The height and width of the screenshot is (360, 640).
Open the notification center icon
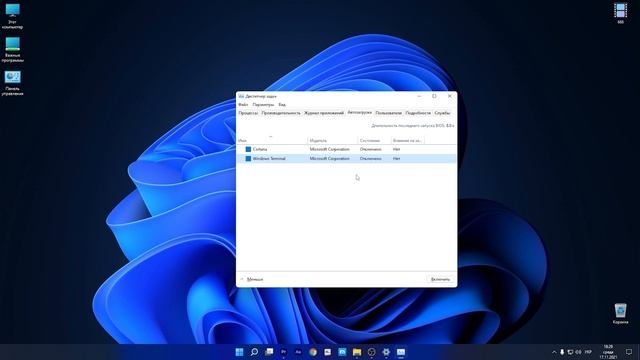[629, 352]
